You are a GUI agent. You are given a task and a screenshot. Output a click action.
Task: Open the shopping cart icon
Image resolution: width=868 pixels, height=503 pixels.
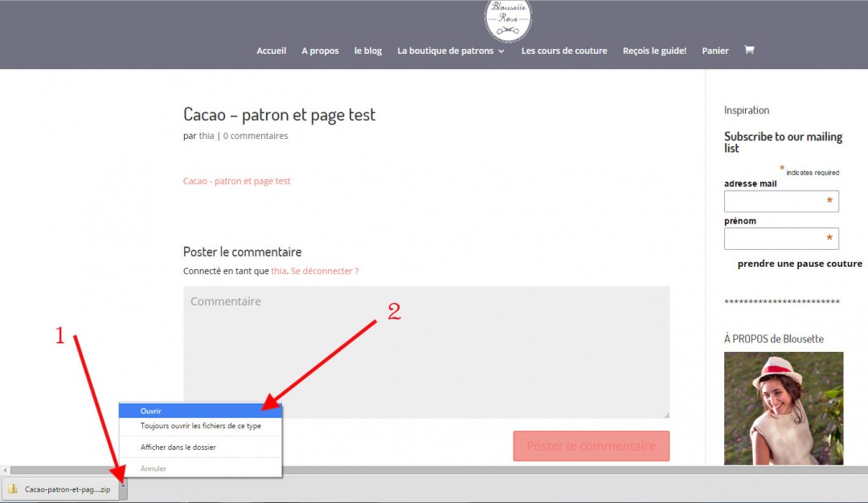[x=749, y=50]
